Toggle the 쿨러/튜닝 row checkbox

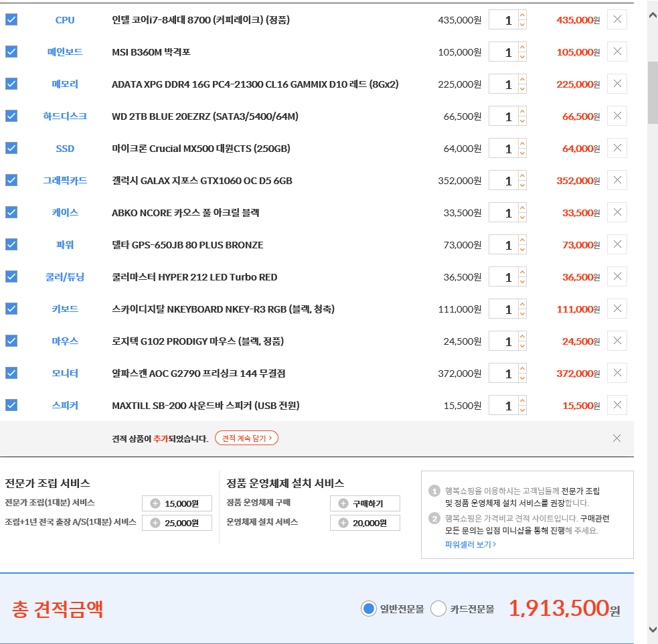[x=11, y=276]
